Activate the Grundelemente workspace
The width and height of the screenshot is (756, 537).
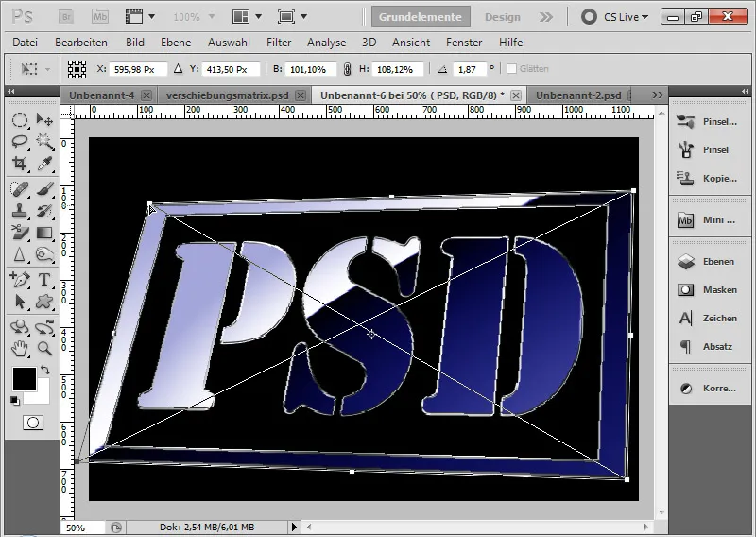pyautogui.click(x=421, y=17)
